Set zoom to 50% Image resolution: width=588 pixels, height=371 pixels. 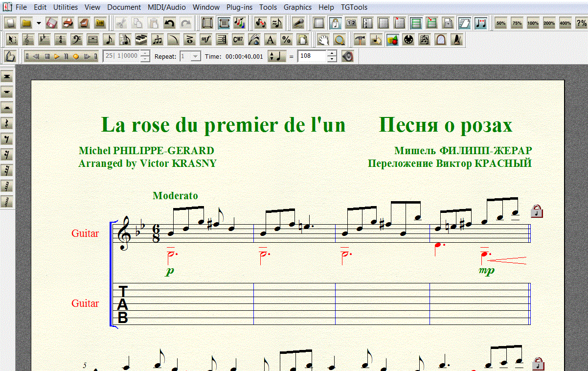pyautogui.click(x=501, y=23)
